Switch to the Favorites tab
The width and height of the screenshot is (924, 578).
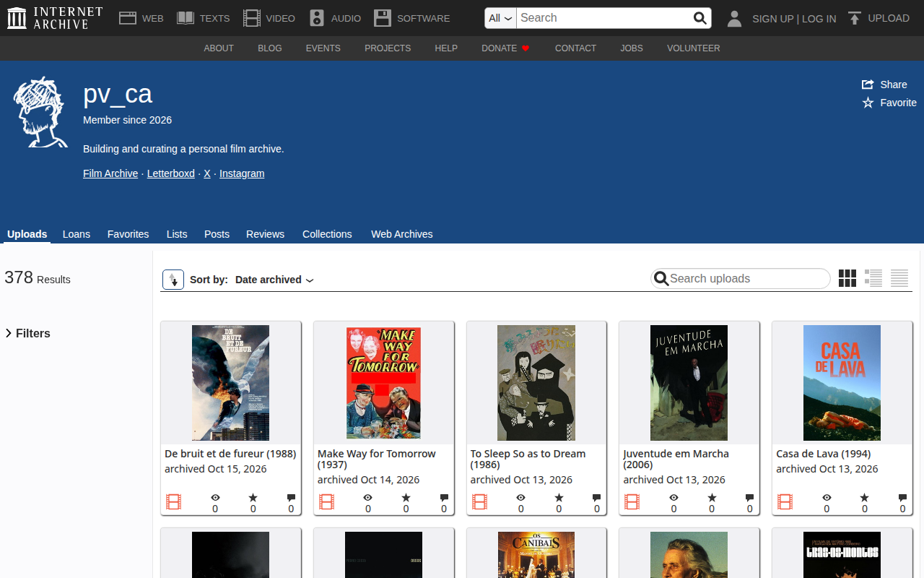tap(128, 234)
